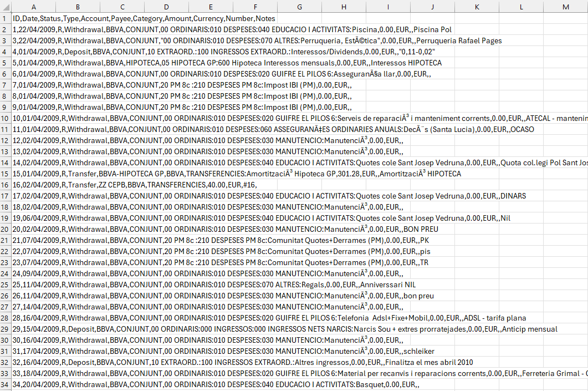Select column K header
Viewport: 588px width, 391px height.
(477, 7)
